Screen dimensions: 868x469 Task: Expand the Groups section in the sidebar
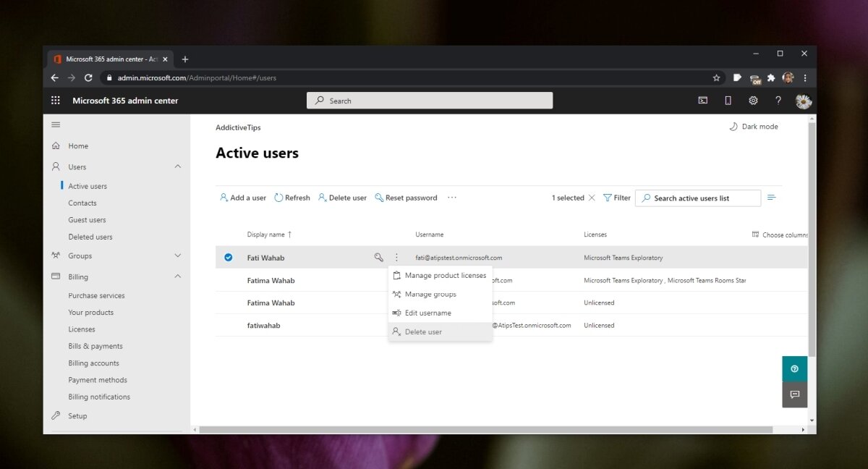[x=177, y=255]
